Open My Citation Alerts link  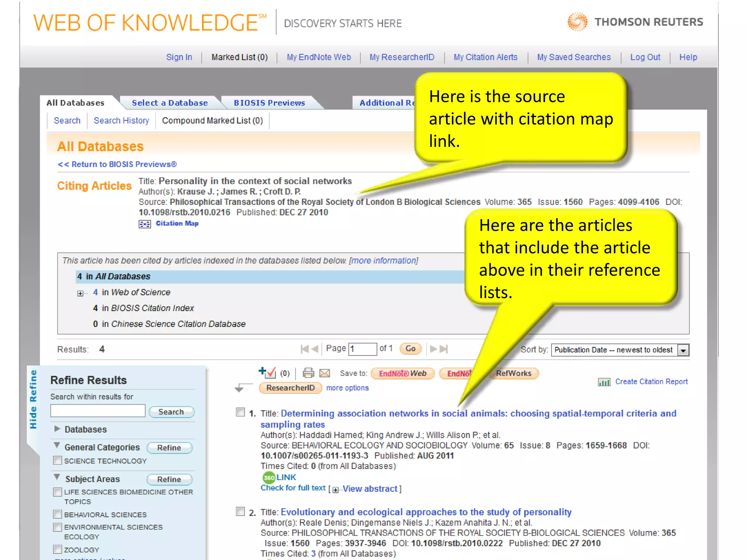click(x=485, y=57)
